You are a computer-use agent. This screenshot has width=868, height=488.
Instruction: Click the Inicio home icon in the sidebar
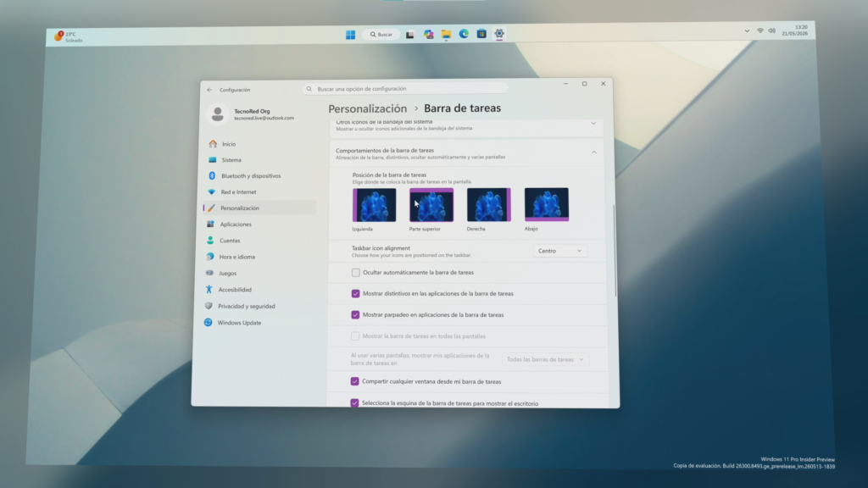click(x=213, y=144)
